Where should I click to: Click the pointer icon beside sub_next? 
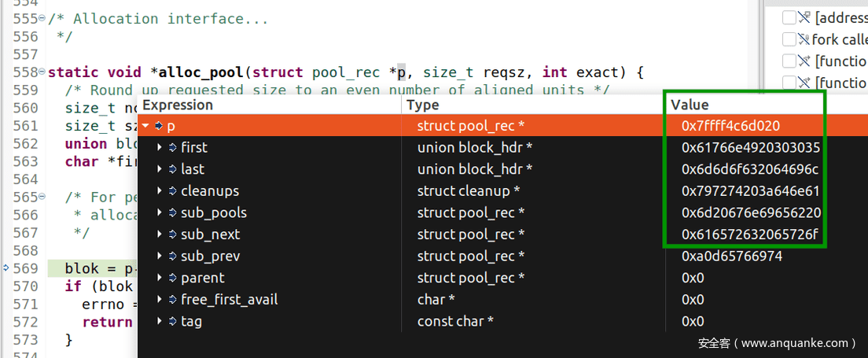[x=173, y=234]
